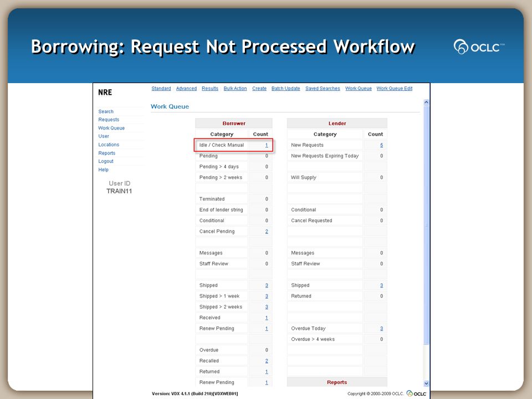Select Lender 'Will Supply' row text

[x=304, y=177]
